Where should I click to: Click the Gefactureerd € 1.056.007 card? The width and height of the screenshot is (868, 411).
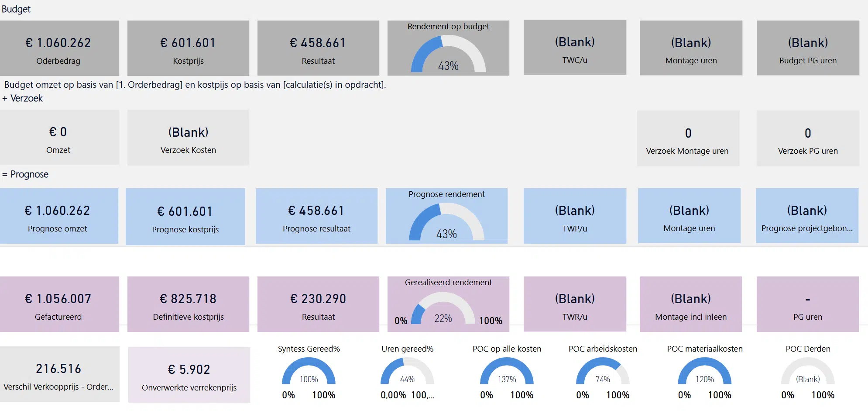click(x=59, y=304)
